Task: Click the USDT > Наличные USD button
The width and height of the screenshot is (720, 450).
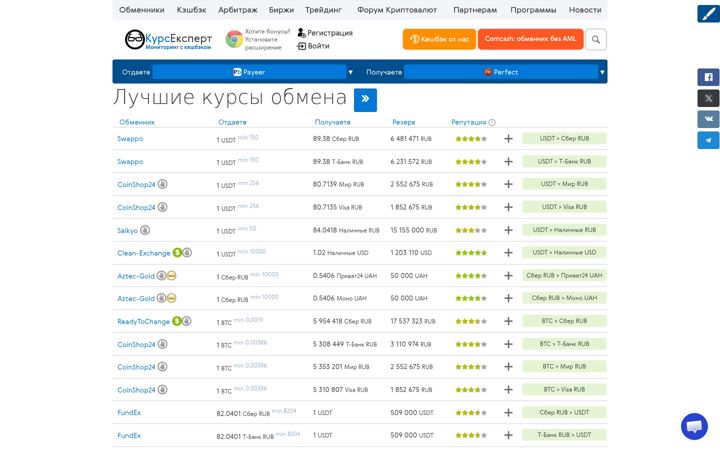Action: pos(564,253)
